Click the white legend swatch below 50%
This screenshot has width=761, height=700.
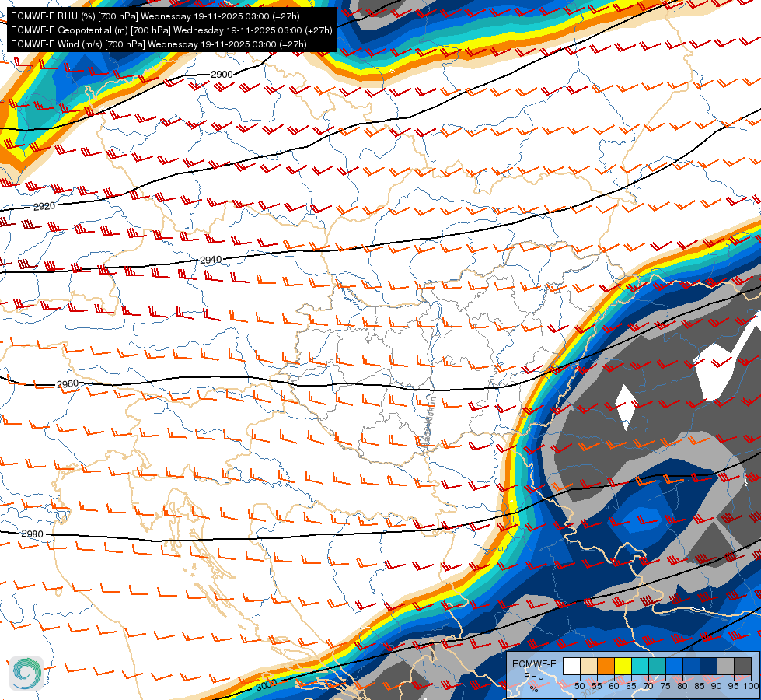pos(571,666)
